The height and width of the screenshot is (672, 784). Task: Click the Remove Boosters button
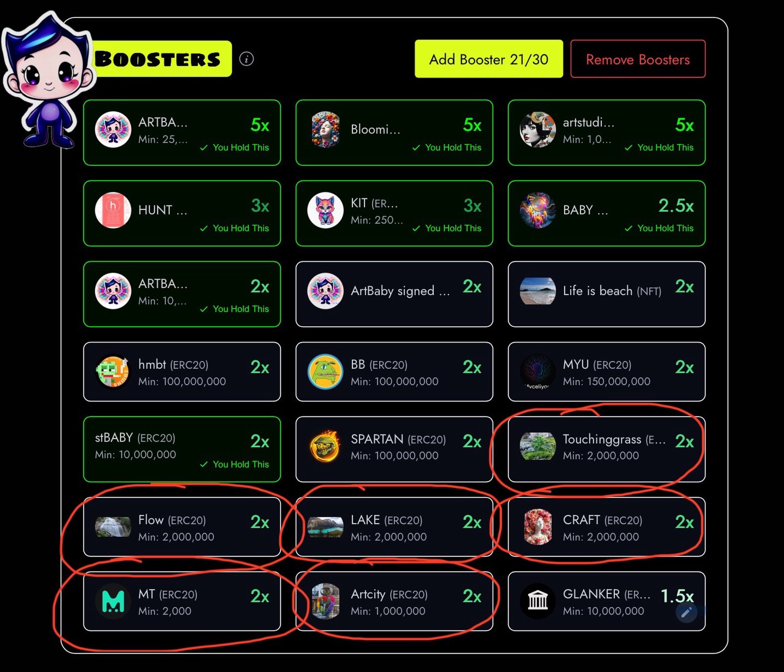[x=638, y=59]
